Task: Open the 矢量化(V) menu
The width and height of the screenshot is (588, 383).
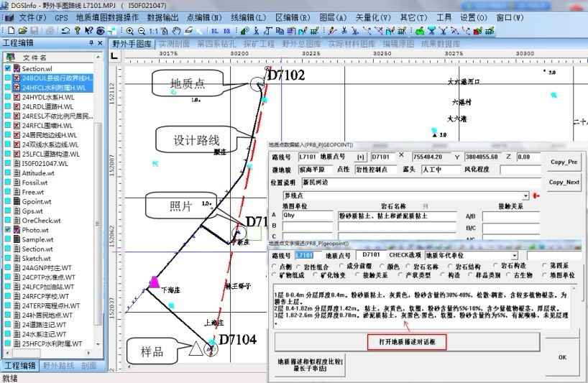Action: [373, 18]
